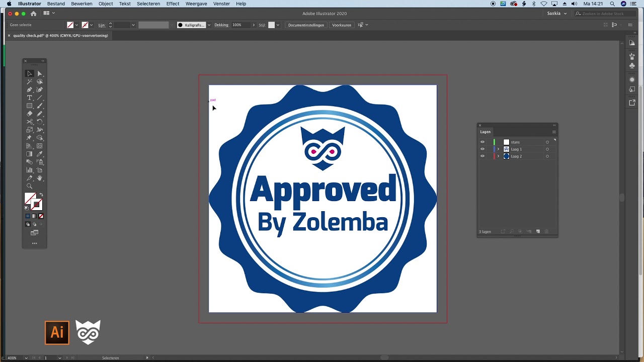Select the Type tool

(x=30, y=98)
